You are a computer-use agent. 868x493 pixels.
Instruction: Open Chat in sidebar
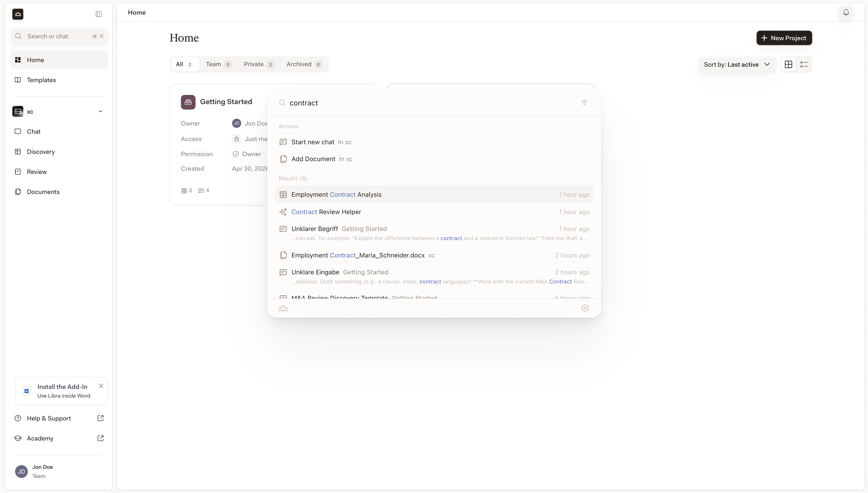click(x=59, y=131)
